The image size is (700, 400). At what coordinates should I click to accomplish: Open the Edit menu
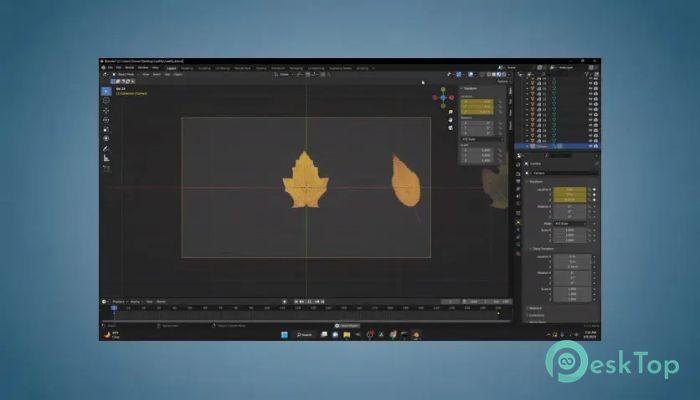coord(119,68)
